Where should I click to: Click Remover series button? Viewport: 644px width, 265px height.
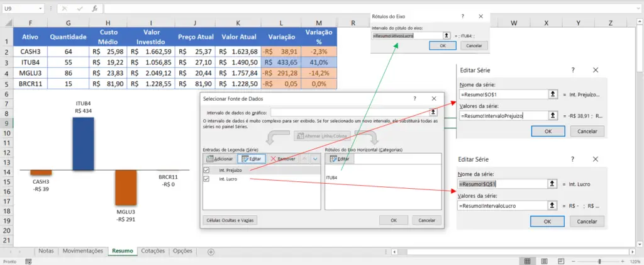click(x=283, y=159)
